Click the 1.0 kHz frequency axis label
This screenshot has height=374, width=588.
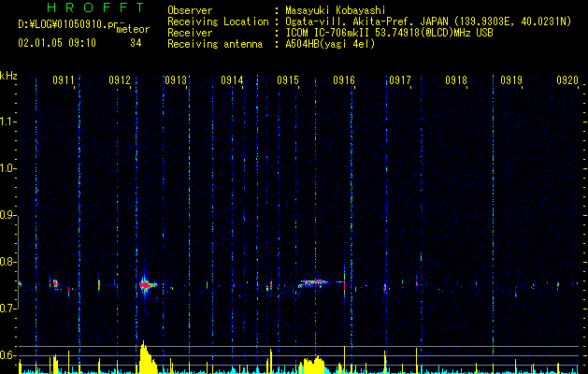[7, 168]
